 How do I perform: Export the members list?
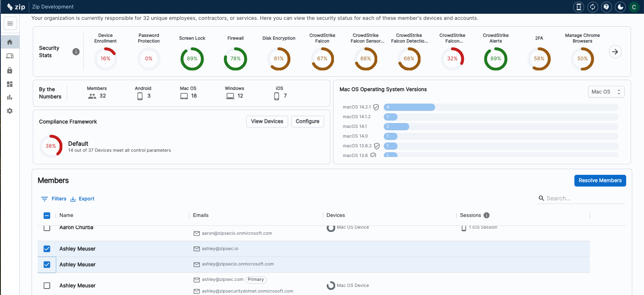(x=82, y=199)
